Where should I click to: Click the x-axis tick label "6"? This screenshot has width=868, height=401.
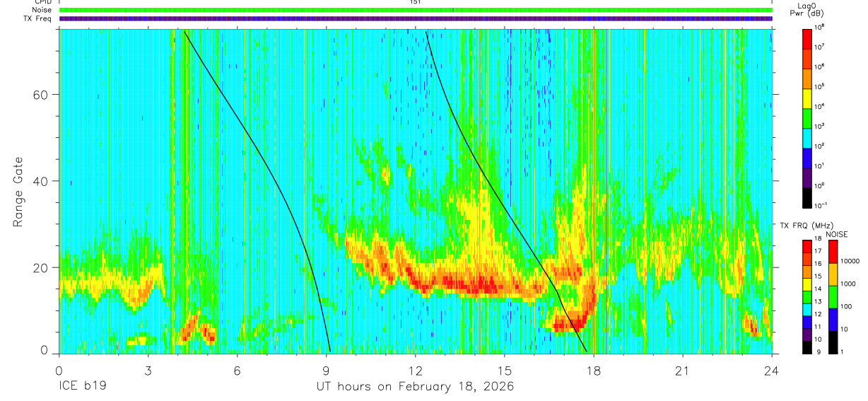pos(237,371)
